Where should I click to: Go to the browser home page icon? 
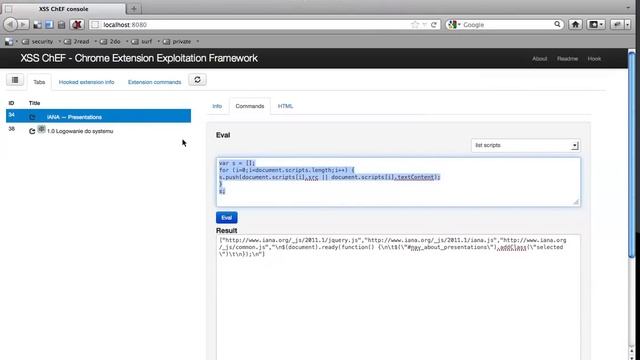click(x=575, y=25)
